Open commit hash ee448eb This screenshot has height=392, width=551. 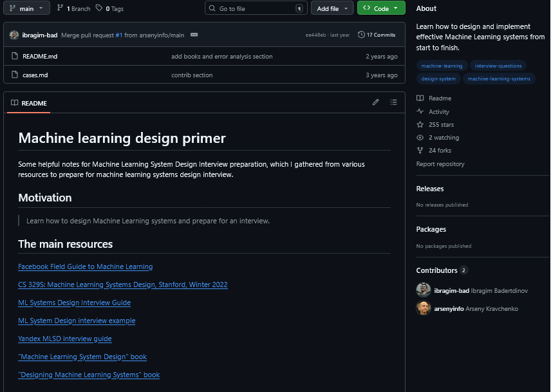[315, 35]
